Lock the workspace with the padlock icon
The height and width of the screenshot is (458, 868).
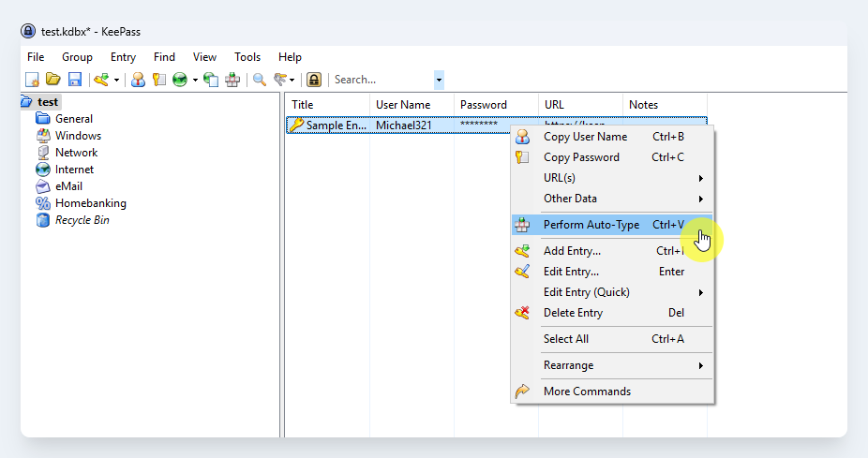pyautogui.click(x=314, y=80)
